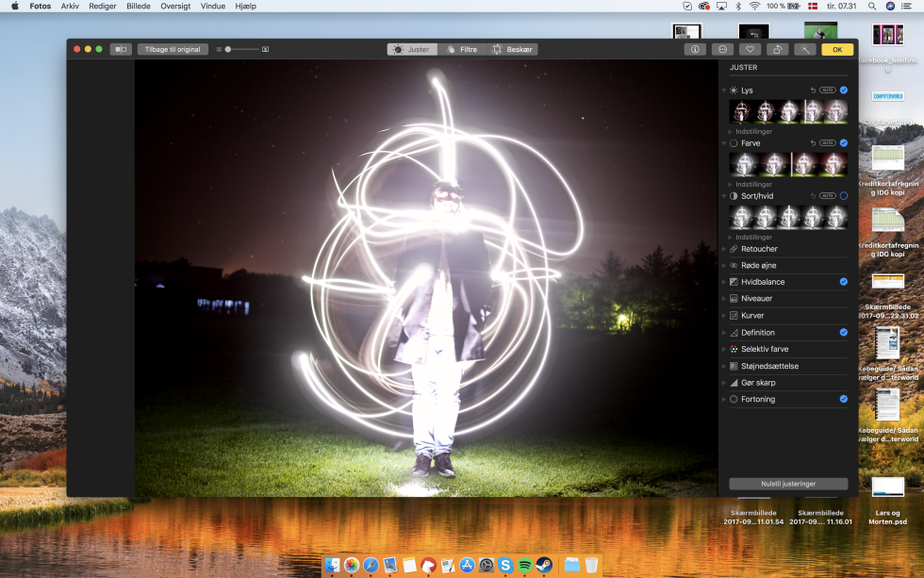924x578 pixels.
Task: Open the Billede menu in menu bar
Action: pyautogui.click(x=138, y=6)
